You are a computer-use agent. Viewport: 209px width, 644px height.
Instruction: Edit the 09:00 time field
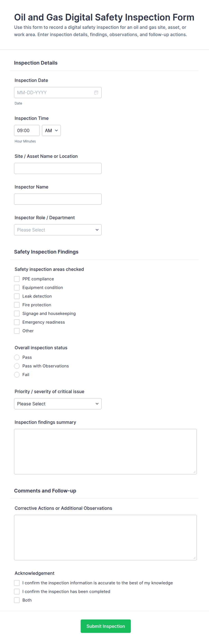click(27, 131)
